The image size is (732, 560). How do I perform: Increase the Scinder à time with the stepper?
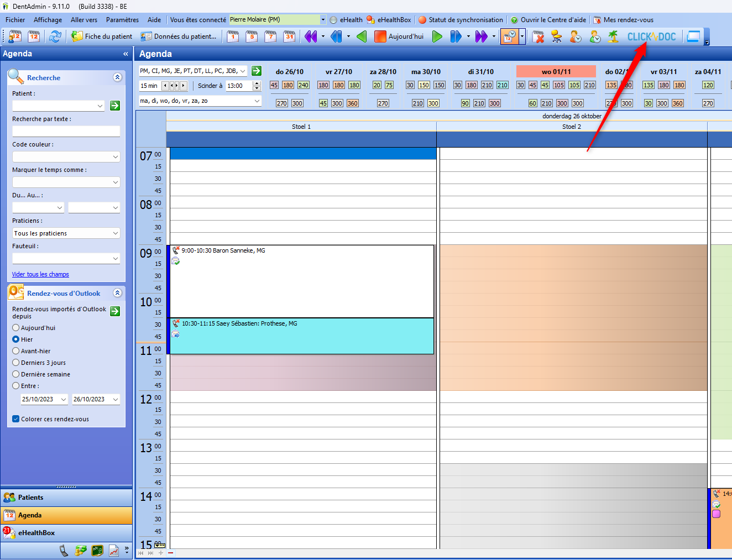coord(256,83)
